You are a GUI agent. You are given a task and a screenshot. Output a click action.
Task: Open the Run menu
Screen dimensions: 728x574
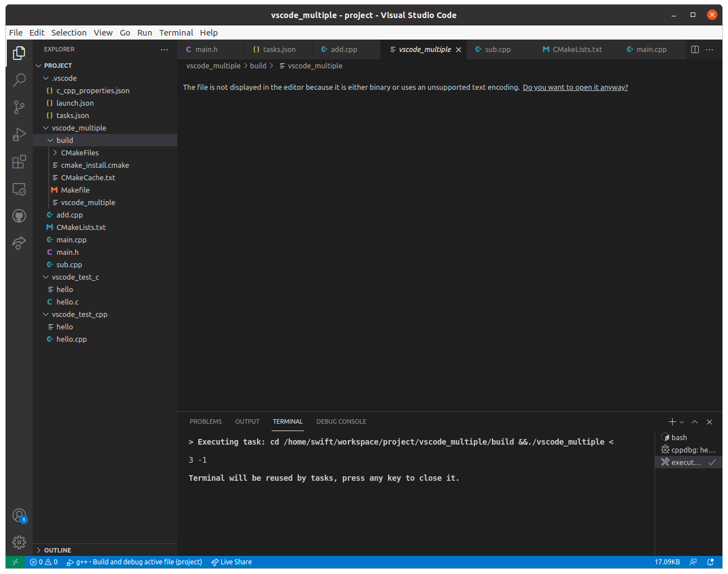[145, 33]
